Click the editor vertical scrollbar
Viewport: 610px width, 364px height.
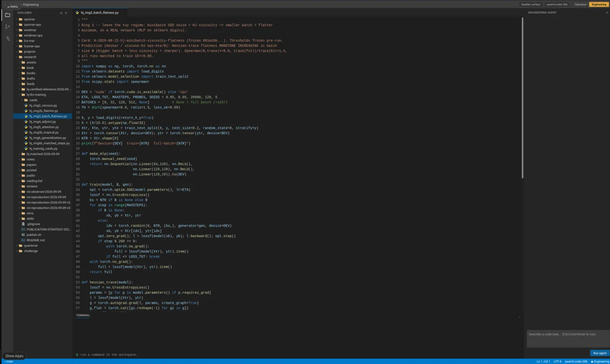522,98
